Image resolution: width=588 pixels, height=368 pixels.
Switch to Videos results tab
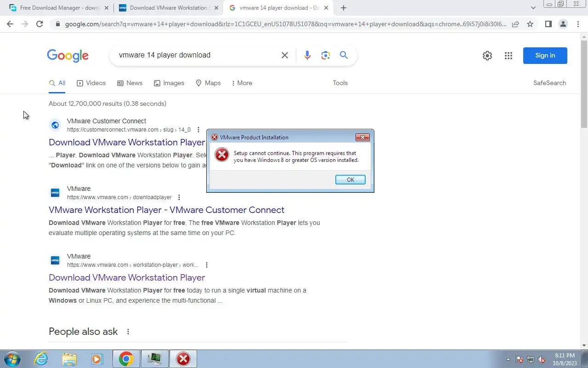(91, 83)
